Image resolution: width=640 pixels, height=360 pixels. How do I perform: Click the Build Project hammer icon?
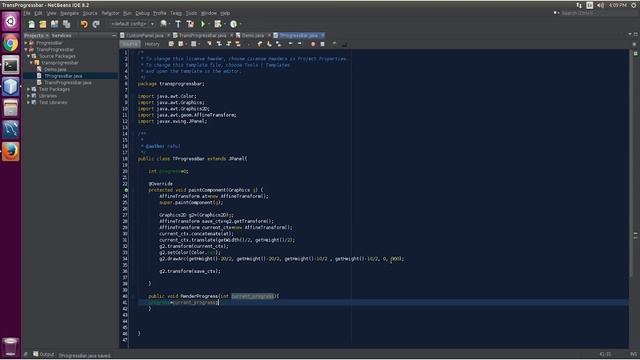178,24
